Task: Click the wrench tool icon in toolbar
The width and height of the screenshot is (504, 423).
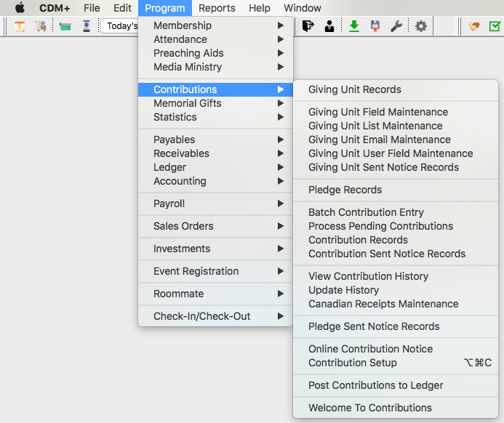Action: (396, 26)
